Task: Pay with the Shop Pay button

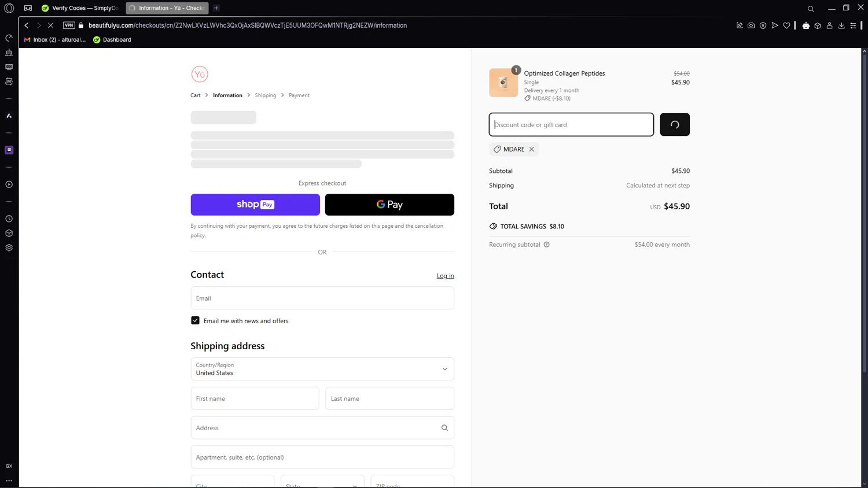Action: (x=255, y=205)
